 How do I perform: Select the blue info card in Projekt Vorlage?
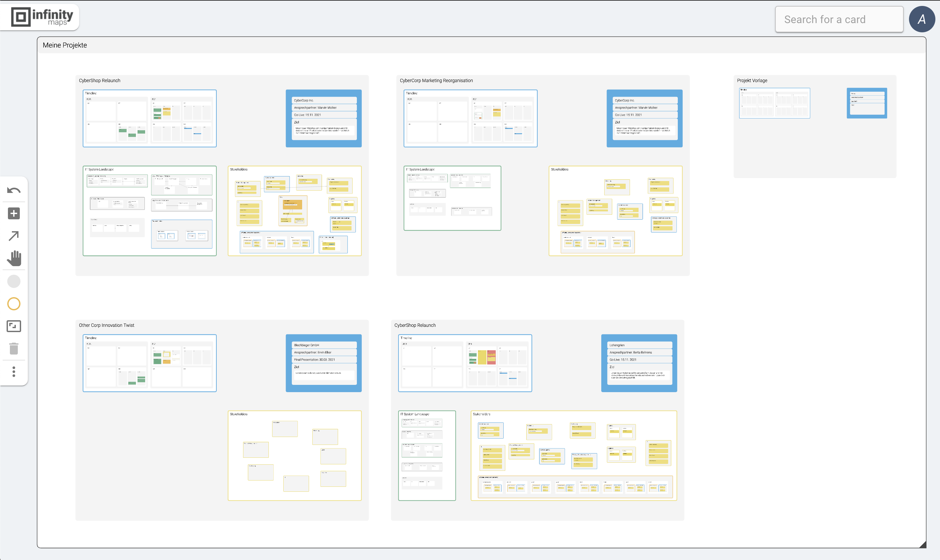point(866,103)
